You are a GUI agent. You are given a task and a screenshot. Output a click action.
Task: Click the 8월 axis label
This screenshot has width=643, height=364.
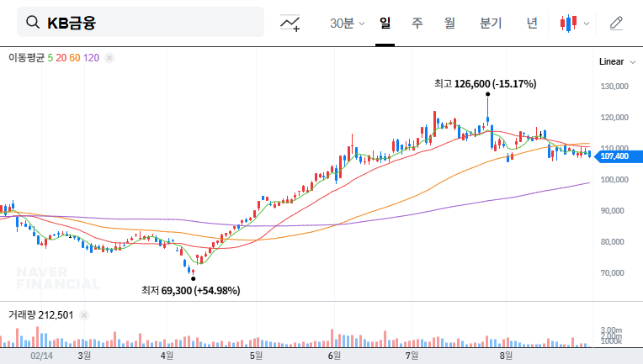[x=506, y=356]
